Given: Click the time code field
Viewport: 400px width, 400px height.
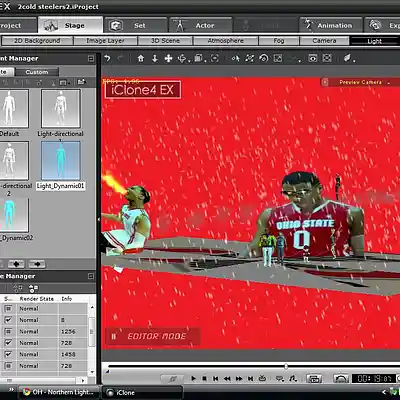Looking at the screenshot, I should 374,378.
